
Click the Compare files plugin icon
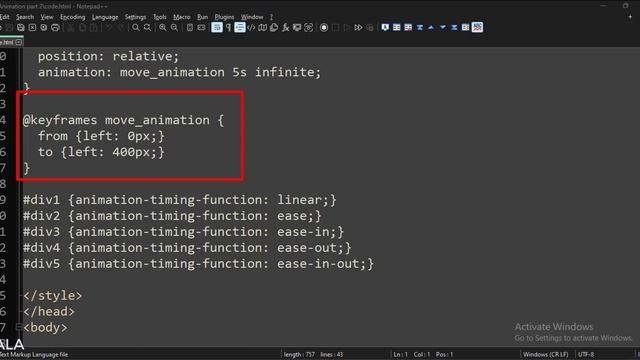[396, 27]
